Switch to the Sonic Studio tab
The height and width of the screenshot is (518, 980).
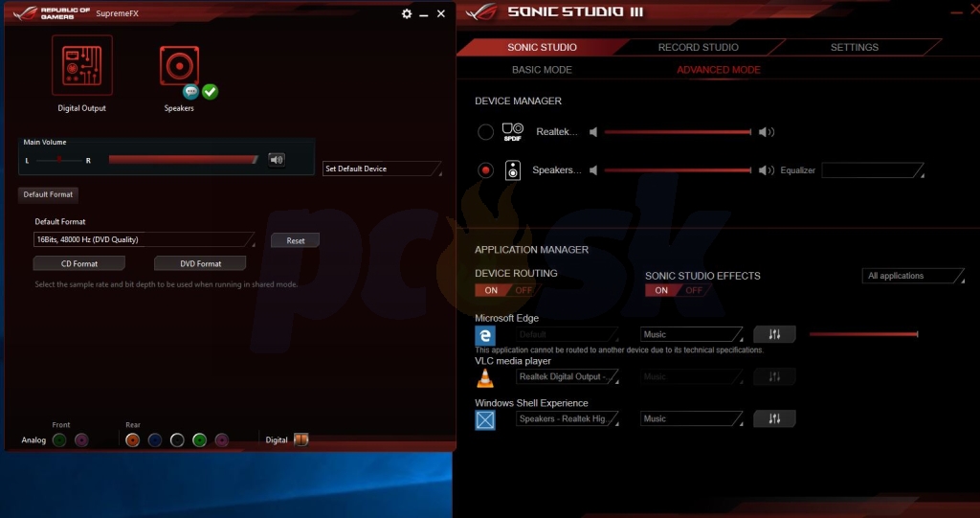coord(542,47)
